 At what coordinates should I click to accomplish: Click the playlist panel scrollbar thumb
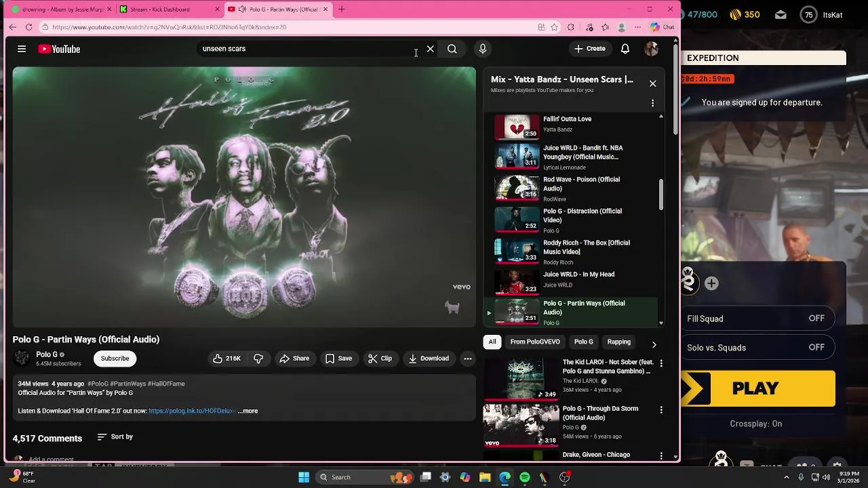661,195
